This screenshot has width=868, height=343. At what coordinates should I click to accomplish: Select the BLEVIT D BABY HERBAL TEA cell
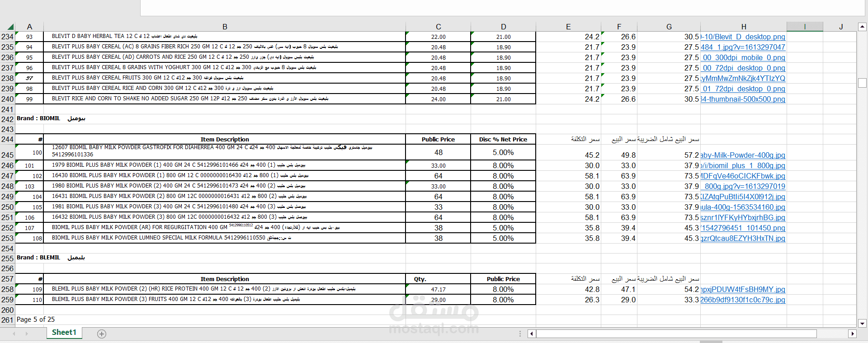pyautogui.click(x=225, y=36)
